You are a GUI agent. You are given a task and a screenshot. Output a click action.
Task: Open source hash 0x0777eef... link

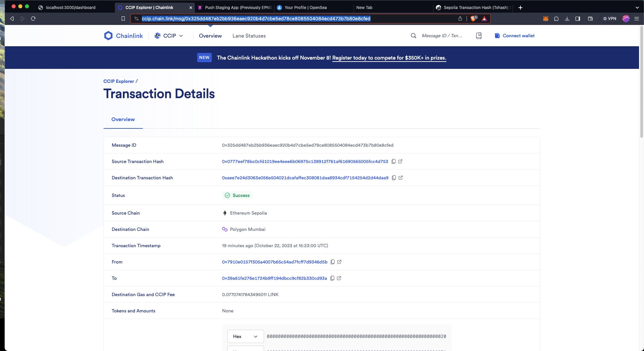tap(305, 161)
